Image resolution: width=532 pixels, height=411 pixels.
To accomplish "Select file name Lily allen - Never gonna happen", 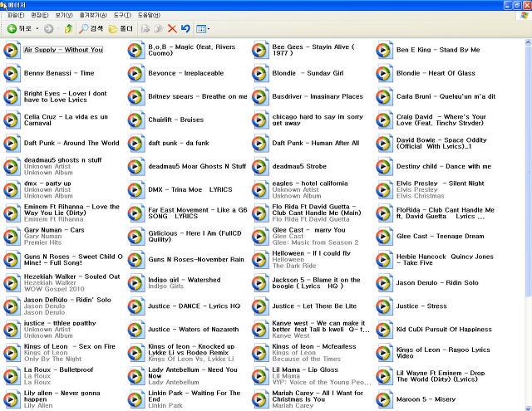I will coord(62,396).
